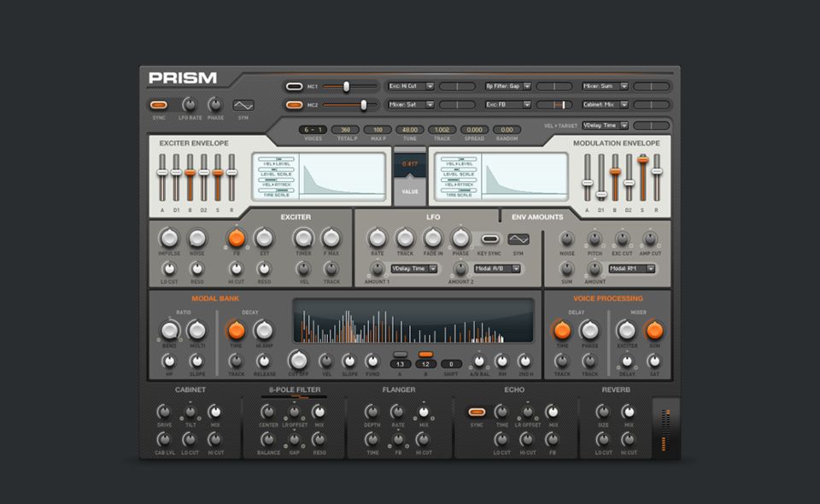Click the Reverb SIZE knob

[x=602, y=412]
